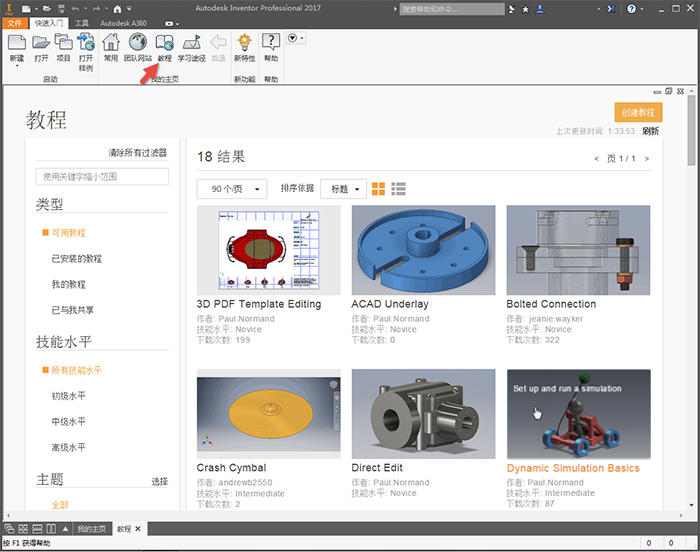This screenshot has height=552, width=700.
Task: Select the 初级水平 skill filter
Action: 68,396
